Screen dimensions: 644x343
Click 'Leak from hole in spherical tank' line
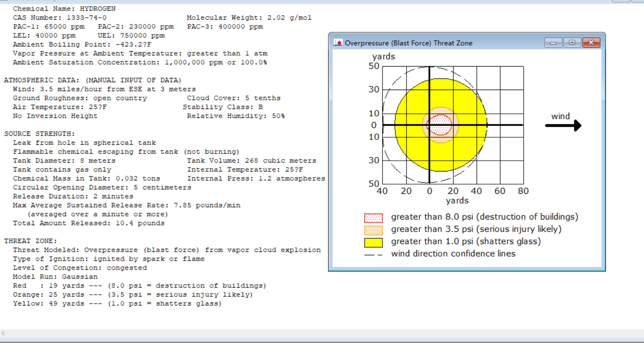[84, 142]
